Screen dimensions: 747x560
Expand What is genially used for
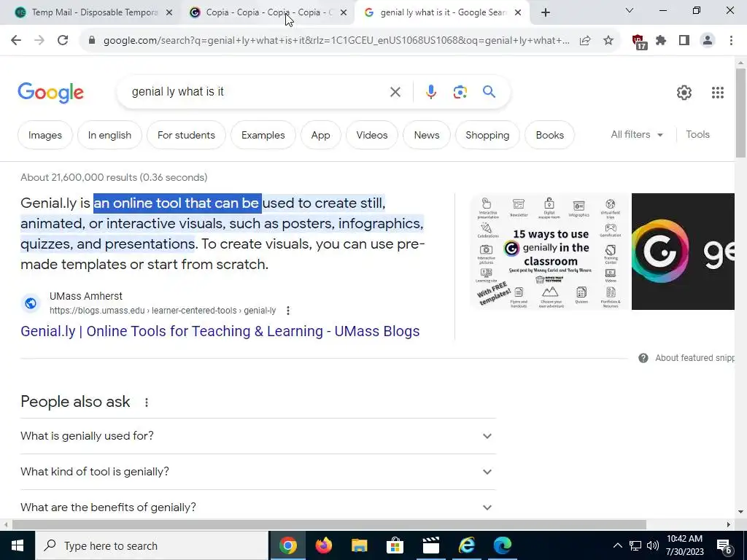click(x=258, y=436)
